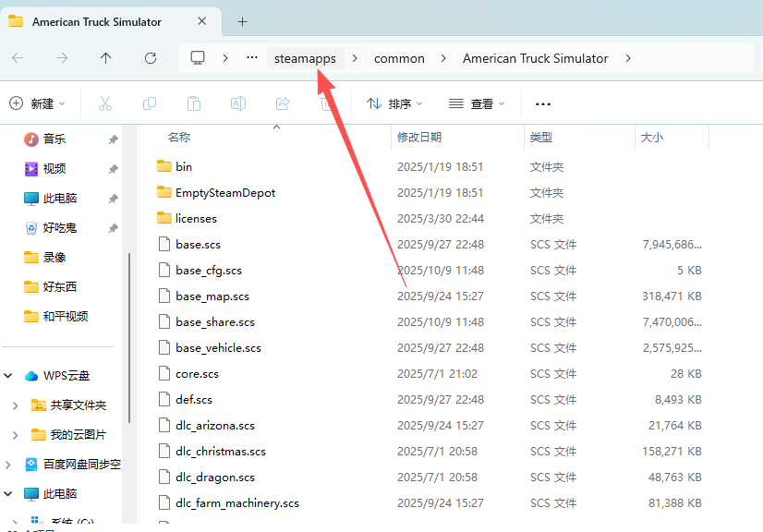This screenshot has width=763, height=532.
Task: Open the See more ellipsis menu
Action: tap(543, 104)
